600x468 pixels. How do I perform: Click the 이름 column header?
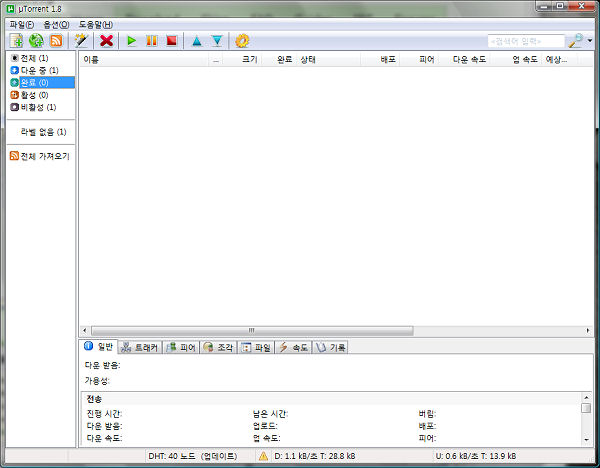145,60
